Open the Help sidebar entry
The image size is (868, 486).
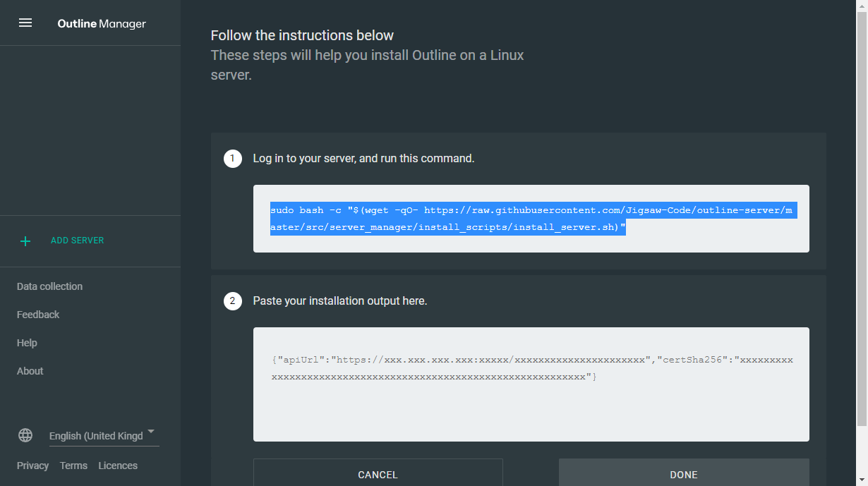pos(27,343)
